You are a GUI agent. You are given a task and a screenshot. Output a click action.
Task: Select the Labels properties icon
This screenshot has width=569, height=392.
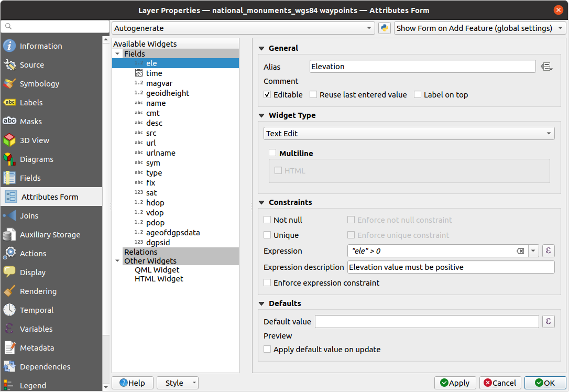(11, 102)
